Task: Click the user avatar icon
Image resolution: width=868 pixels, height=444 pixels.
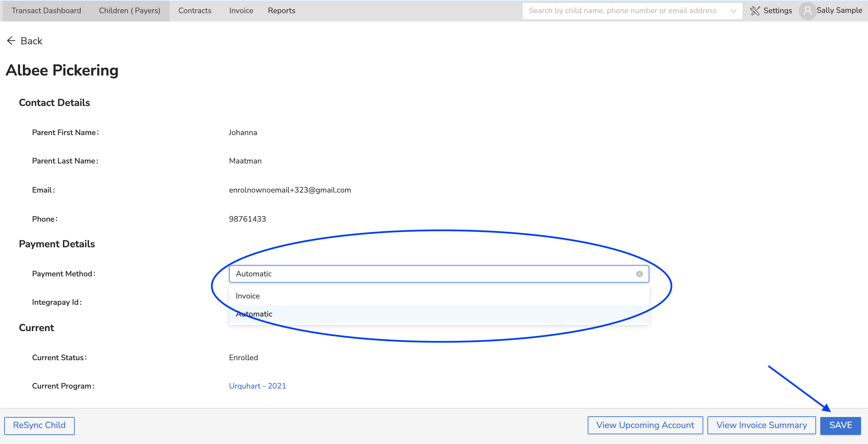Action: tap(807, 11)
